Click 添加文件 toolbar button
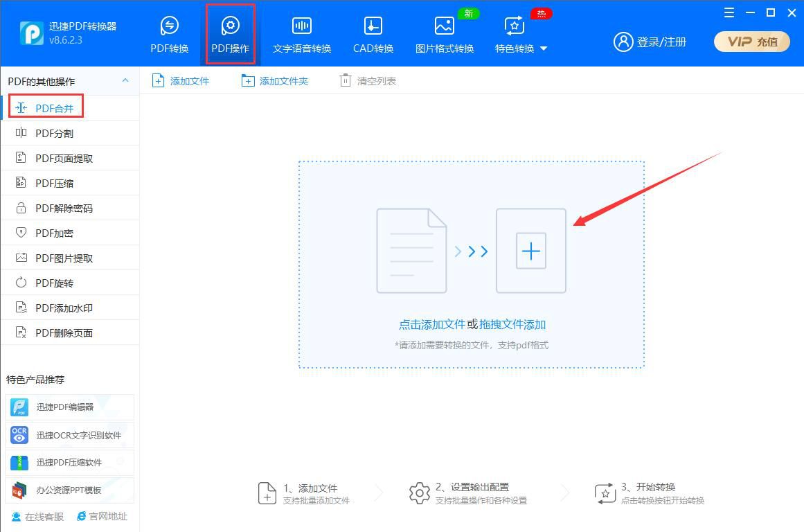Viewport: 804px width, 532px height. (181, 80)
